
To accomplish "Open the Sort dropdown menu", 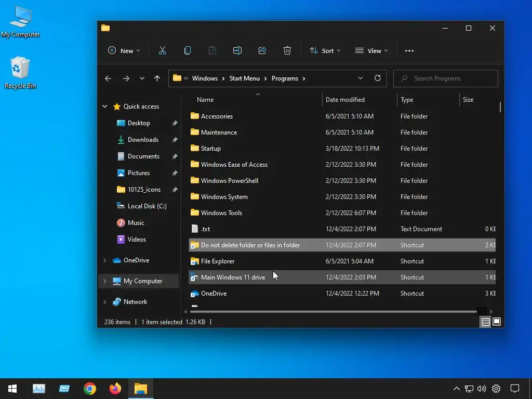I will coord(325,50).
